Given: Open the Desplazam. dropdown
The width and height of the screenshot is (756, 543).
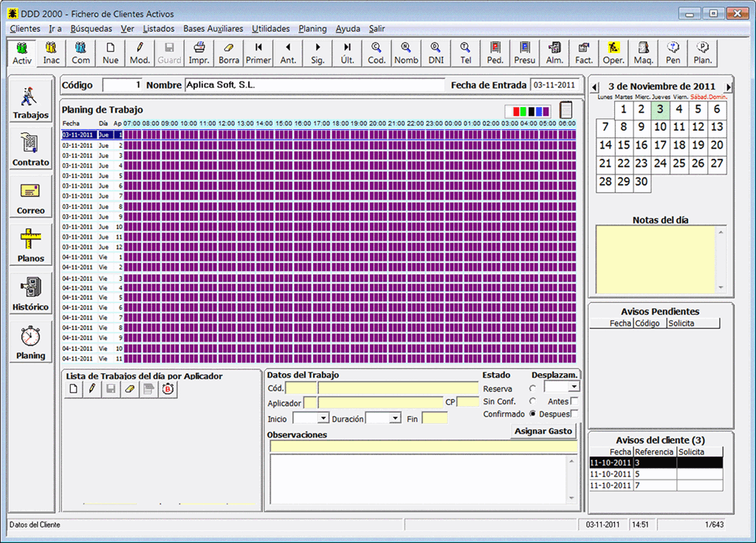Looking at the screenshot, I should [574, 386].
